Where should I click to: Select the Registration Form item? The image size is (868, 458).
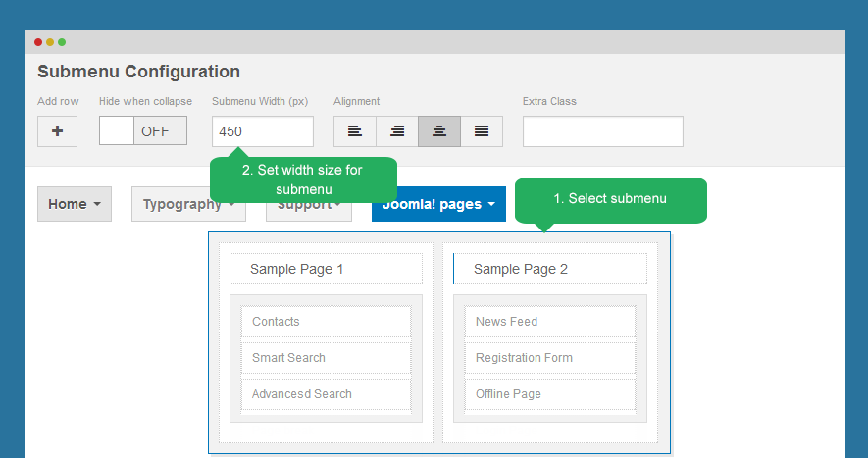pos(549,358)
